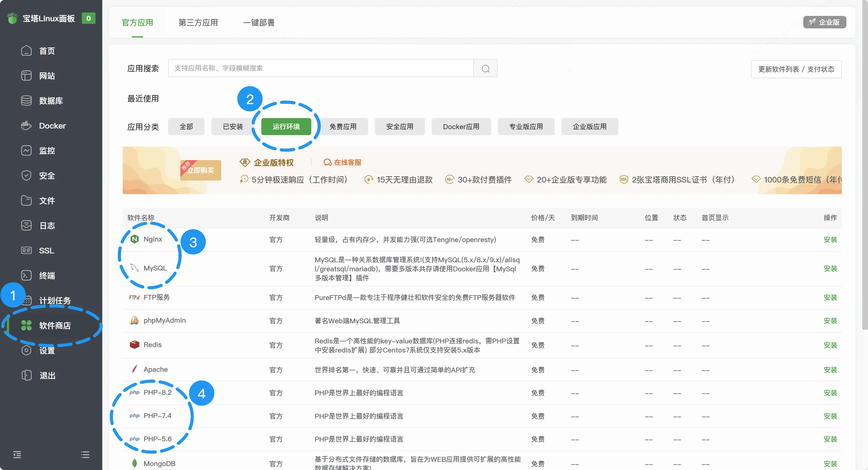Click 更新软件列表 / 支付状态 button
Viewport: 868px width, 470px height.
coord(796,69)
